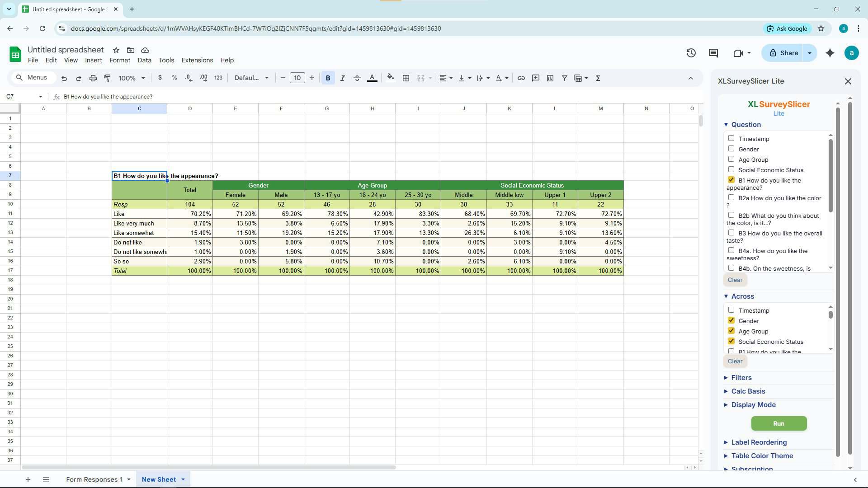The height and width of the screenshot is (488, 868).
Task: Check B3 How do you like overall taste
Action: [x=731, y=233]
